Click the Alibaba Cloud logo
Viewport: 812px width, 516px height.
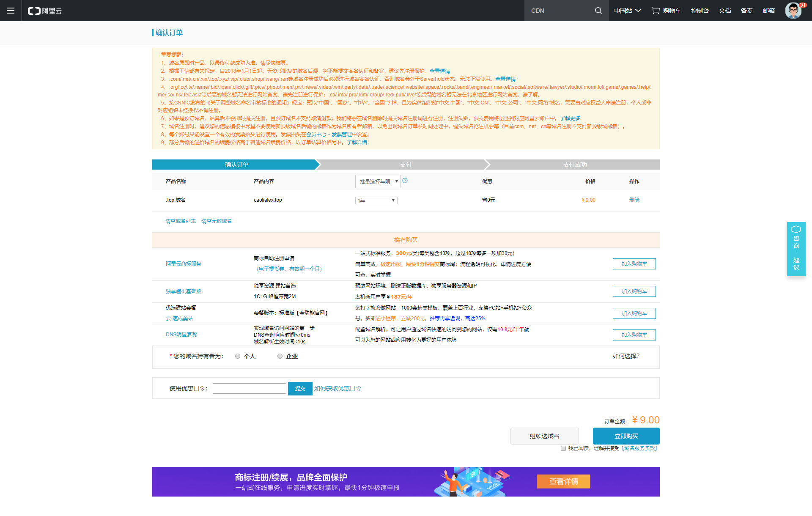pos(45,11)
